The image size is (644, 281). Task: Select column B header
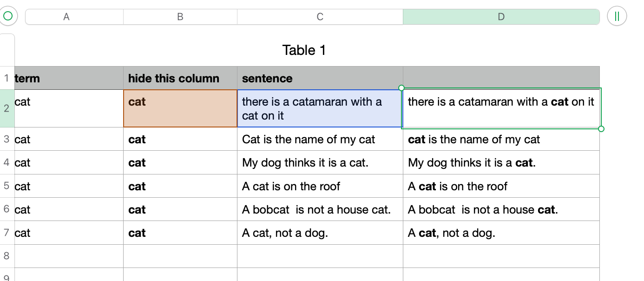point(180,17)
